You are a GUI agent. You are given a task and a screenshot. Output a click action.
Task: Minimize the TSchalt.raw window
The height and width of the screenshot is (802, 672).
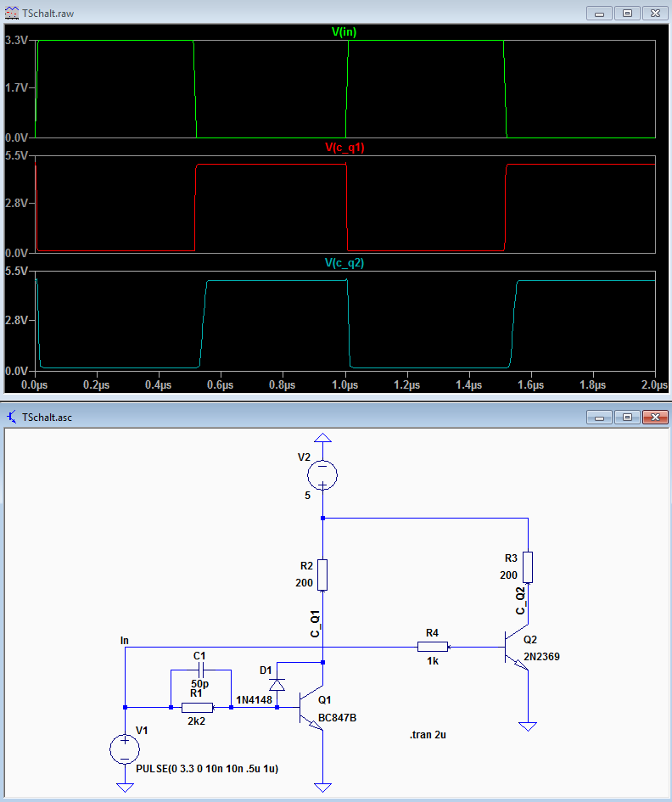tap(599, 14)
